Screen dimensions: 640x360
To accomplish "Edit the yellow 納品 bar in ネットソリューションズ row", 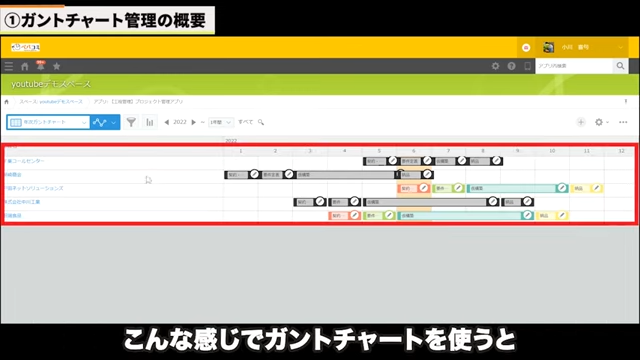I will point(596,188).
